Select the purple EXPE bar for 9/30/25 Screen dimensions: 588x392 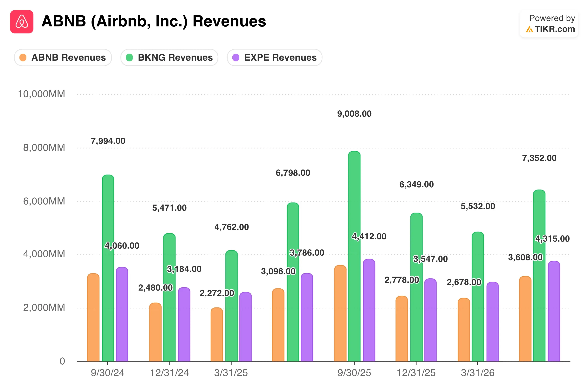pos(369,310)
